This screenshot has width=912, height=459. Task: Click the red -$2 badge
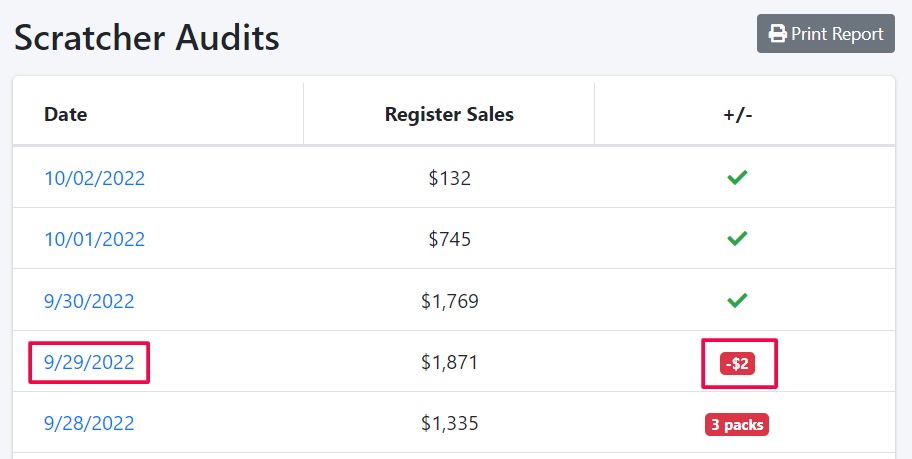pos(738,364)
